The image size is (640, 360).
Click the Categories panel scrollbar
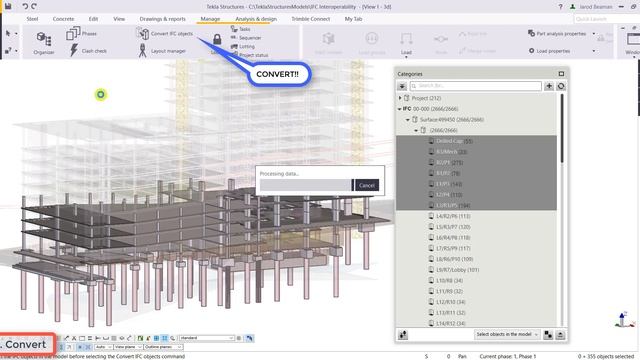(562, 128)
